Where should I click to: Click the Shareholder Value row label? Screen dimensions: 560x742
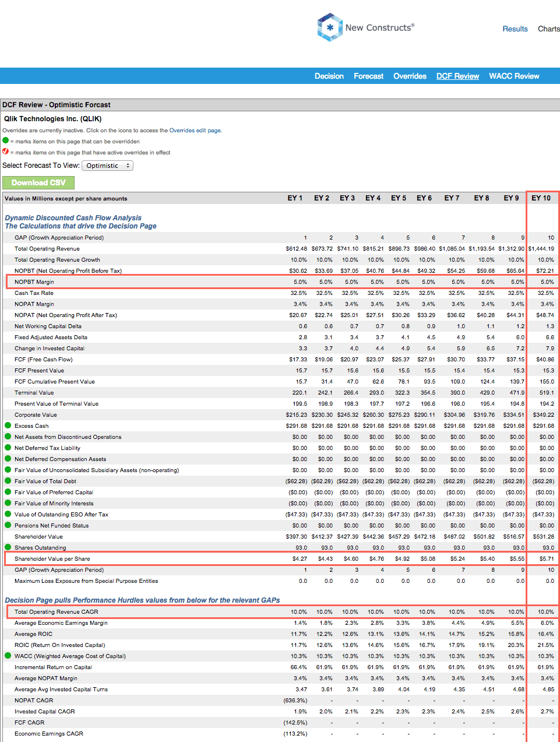point(38,537)
